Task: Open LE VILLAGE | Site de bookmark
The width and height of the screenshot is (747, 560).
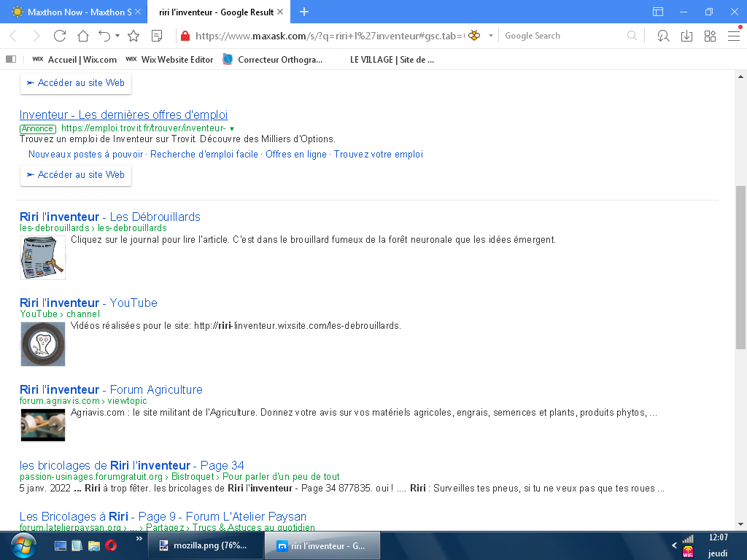Action: 392,60
